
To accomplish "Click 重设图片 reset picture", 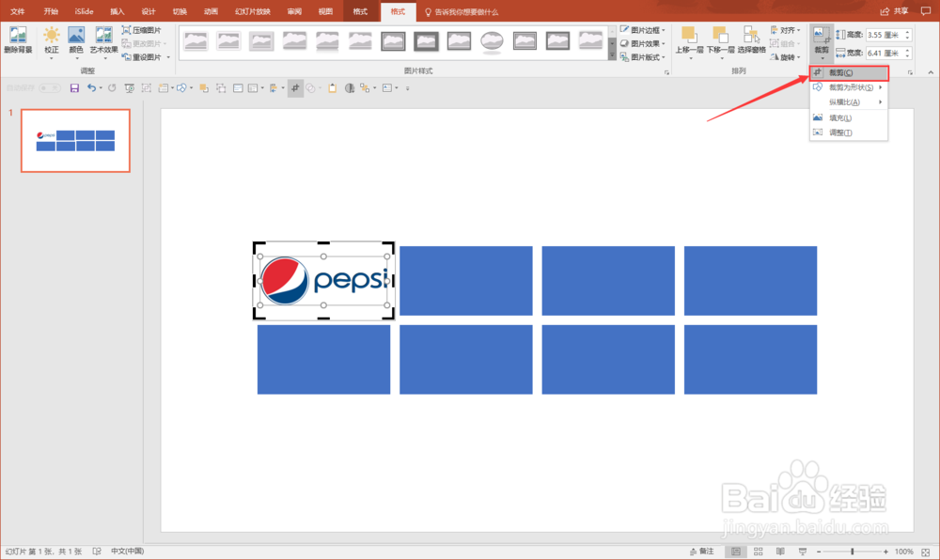I will (142, 57).
